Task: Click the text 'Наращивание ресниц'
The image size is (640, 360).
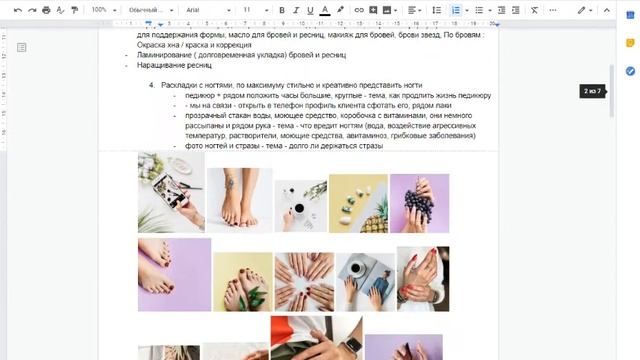Action: 174,65
